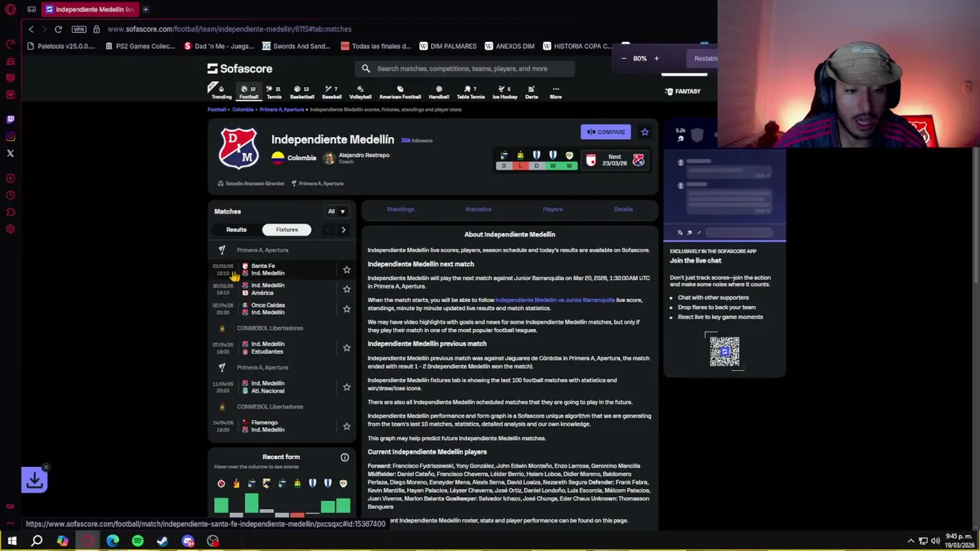Open the All matches filter dropdown
This screenshot has height=551, width=980.
[x=336, y=211]
